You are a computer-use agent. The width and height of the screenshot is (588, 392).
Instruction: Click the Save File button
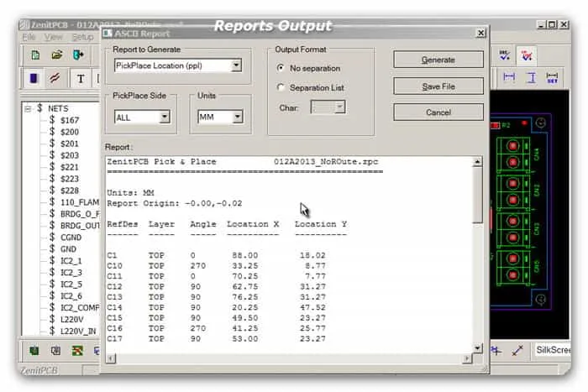pos(438,86)
